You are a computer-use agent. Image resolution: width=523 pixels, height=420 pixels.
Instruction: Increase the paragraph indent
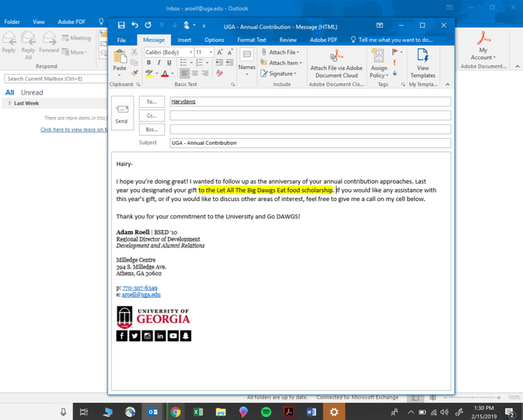click(x=230, y=63)
